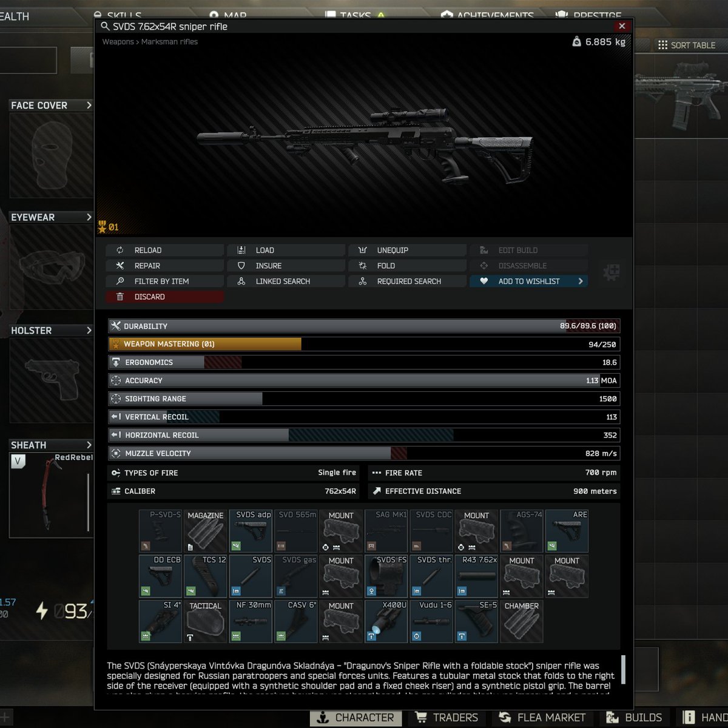728x728 pixels.
Task: Select the Vudu 1-6 scope part
Action: pos(431,621)
